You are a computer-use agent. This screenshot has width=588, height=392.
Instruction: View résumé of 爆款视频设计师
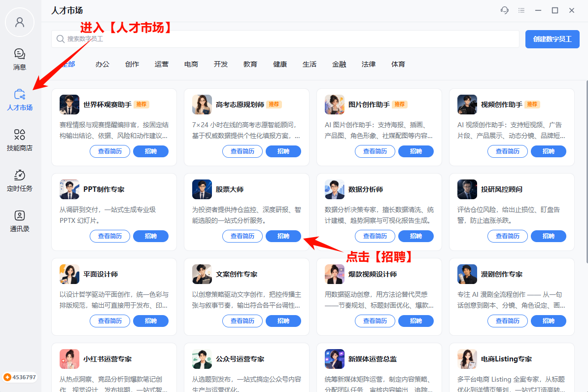[x=375, y=321]
